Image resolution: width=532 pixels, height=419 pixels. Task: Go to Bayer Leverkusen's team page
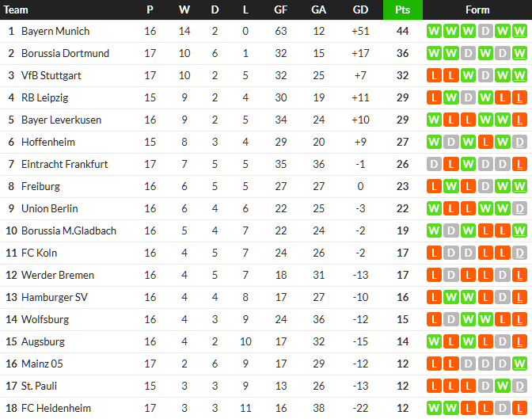[x=61, y=120]
